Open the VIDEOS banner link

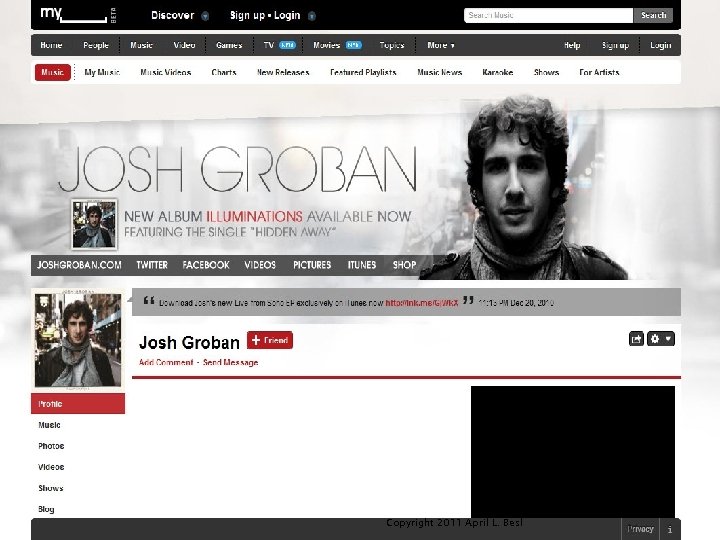click(x=260, y=265)
